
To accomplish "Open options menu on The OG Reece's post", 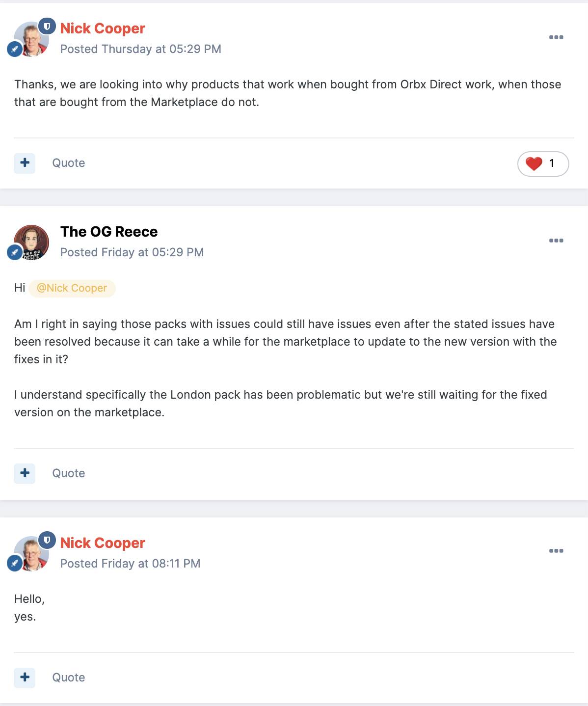I will (x=556, y=241).
